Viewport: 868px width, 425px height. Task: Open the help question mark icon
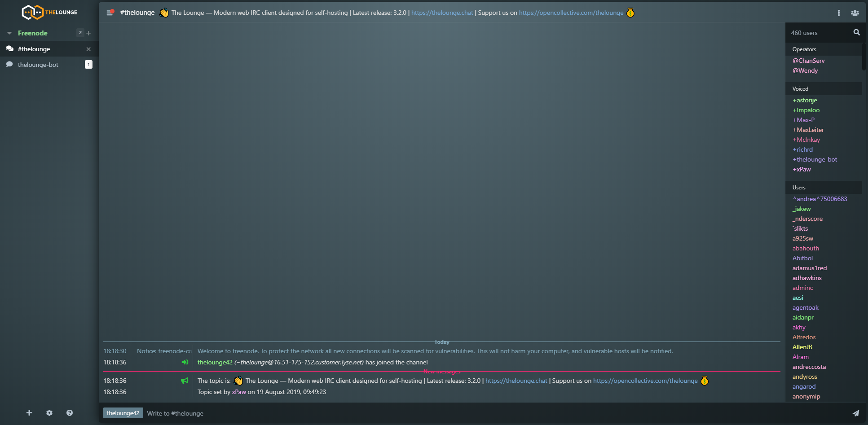point(70,413)
